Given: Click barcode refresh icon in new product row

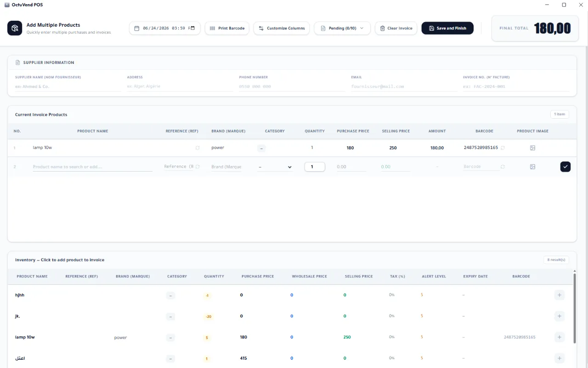Looking at the screenshot, I should 503,167.
